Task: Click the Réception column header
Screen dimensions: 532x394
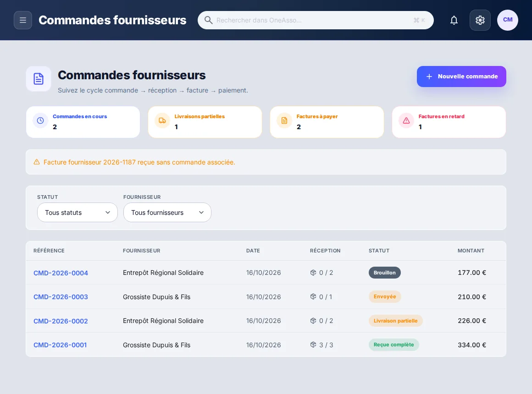Action: 325,251
